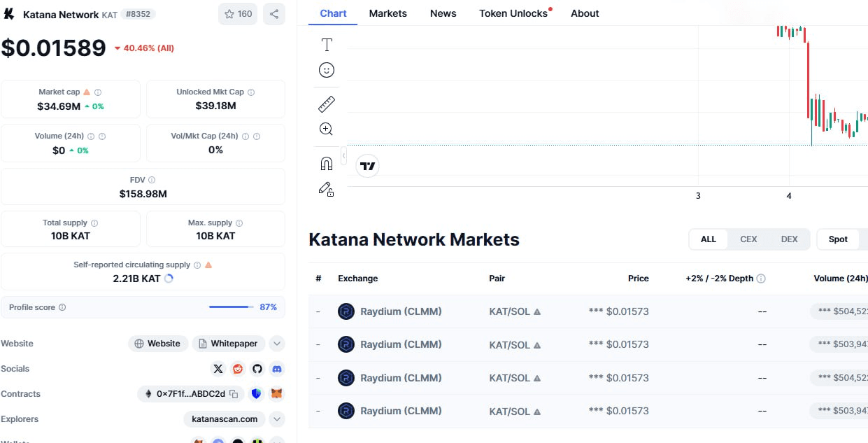Select the Text tool on the chart

tap(326, 44)
